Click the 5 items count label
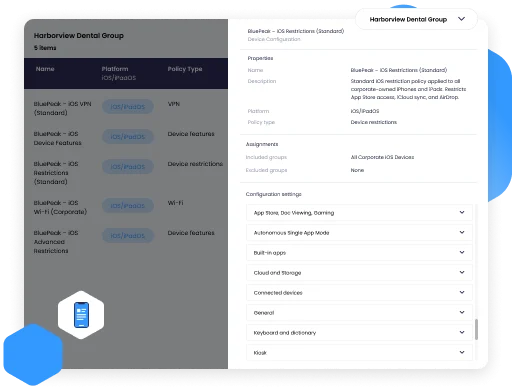The image size is (512, 387). pos(45,48)
